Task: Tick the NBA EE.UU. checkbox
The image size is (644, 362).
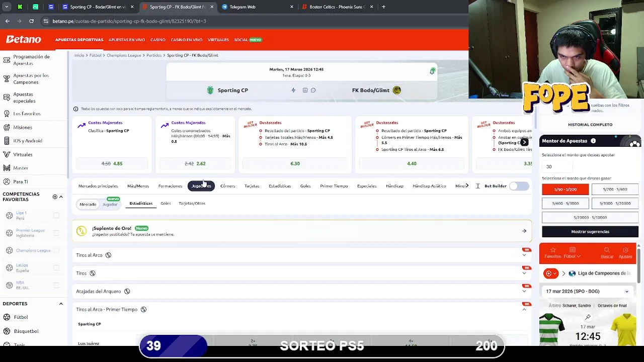Action: coord(56,285)
